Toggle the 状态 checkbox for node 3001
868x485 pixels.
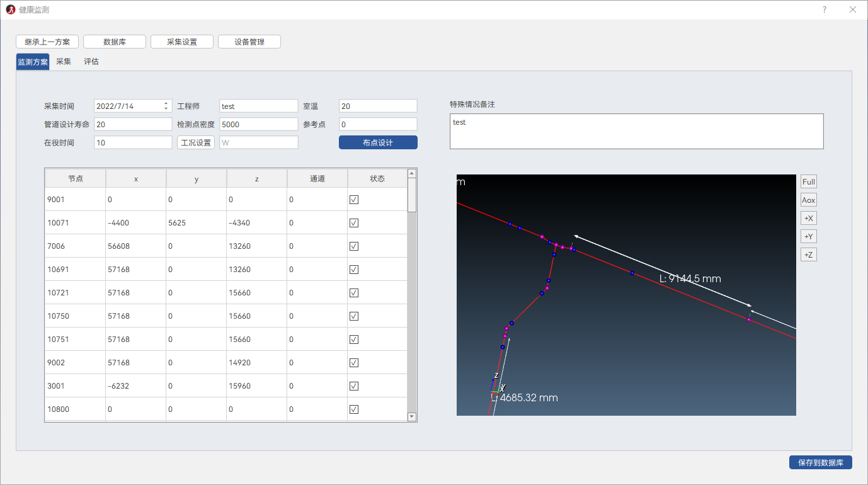click(x=354, y=385)
